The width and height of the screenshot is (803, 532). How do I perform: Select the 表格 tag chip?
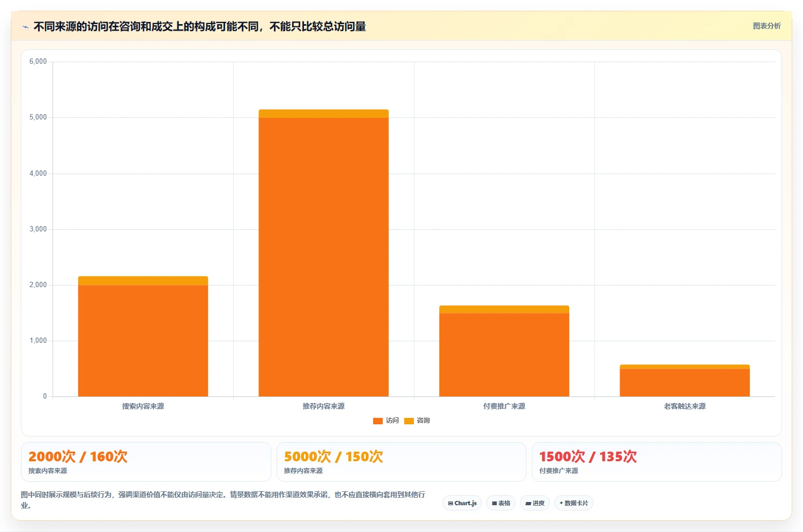point(501,503)
